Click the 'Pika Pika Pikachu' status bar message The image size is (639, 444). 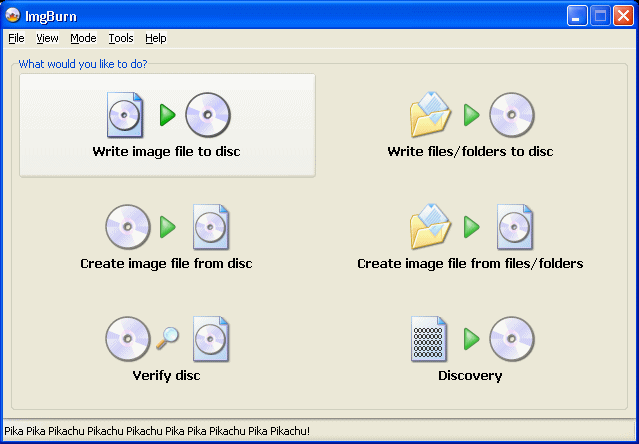[x=157, y=431]
